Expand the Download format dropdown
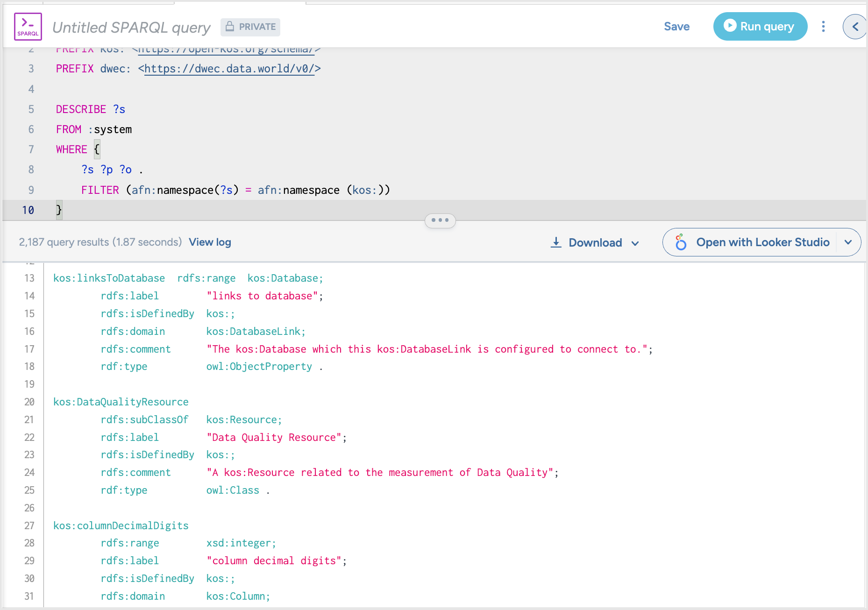Viewport: 868px width, 610px height. click(635, 243)
